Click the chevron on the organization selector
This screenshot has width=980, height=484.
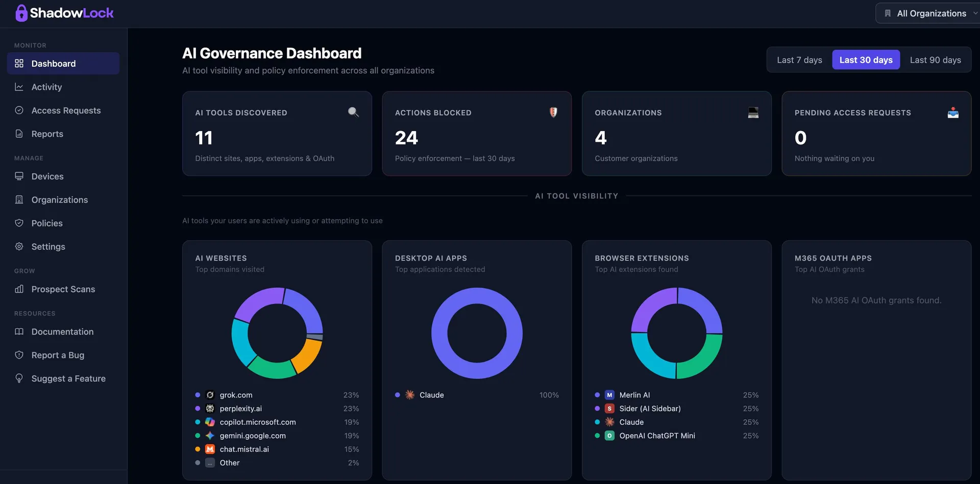pyautogui.click(x=975, y=13)
